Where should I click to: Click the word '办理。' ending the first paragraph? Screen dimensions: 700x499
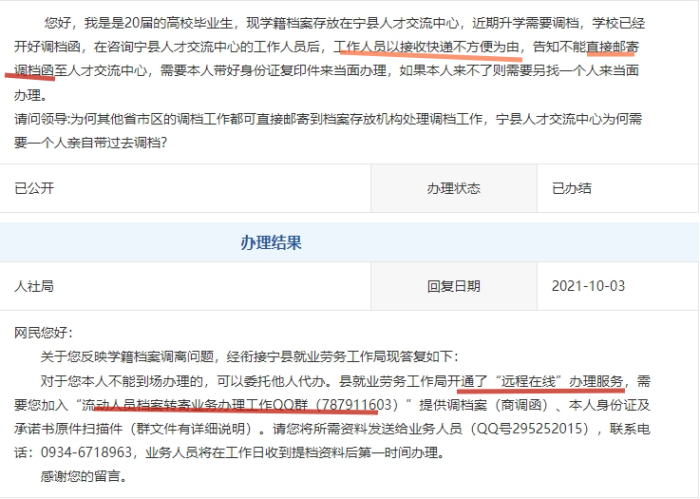pyautogui.click(x=31, y=95)
